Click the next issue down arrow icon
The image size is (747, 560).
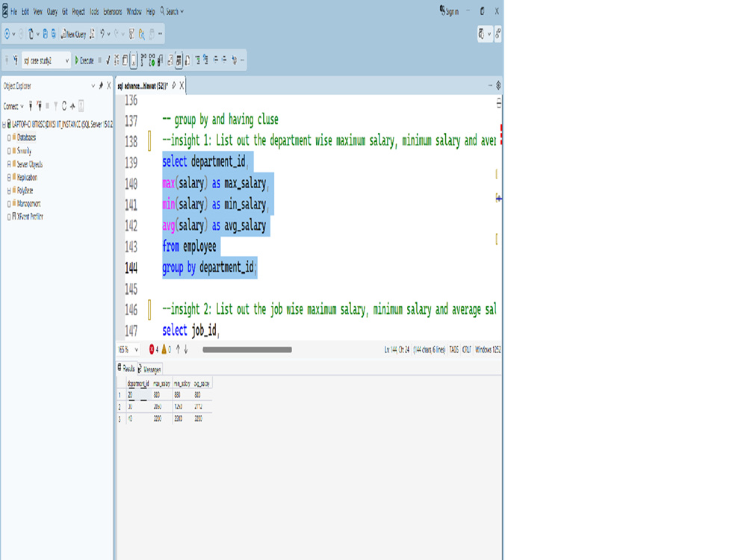tap(186, 349)
